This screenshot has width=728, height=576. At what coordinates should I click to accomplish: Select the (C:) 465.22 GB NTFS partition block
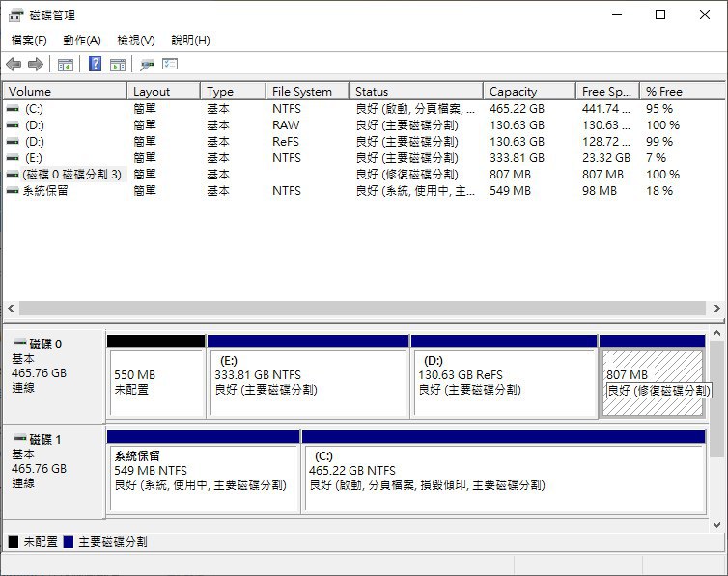(x=504, y=472)
